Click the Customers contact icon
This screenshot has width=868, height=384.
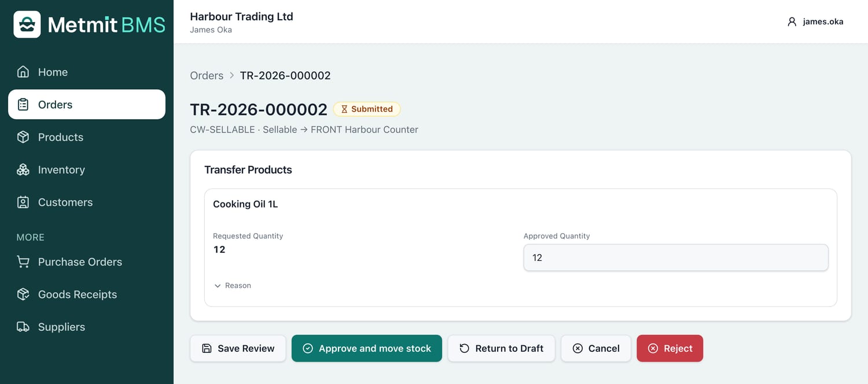coord(23,202)
